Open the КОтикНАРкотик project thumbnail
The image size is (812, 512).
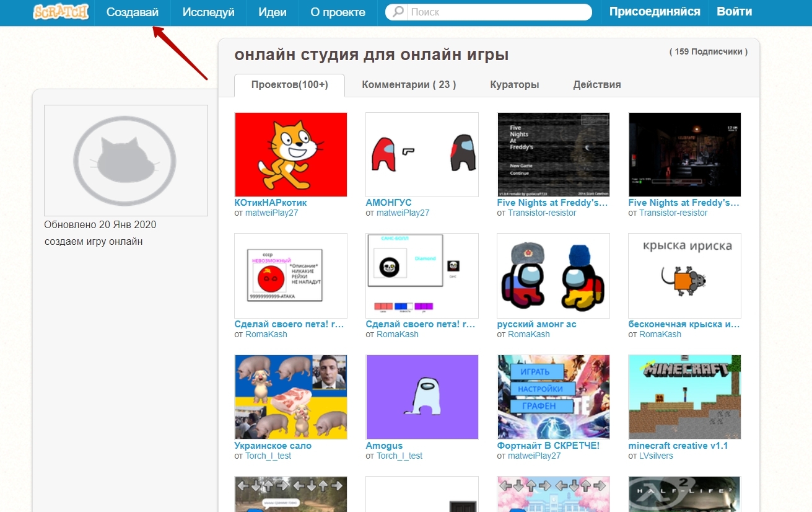tap(291, 154)
